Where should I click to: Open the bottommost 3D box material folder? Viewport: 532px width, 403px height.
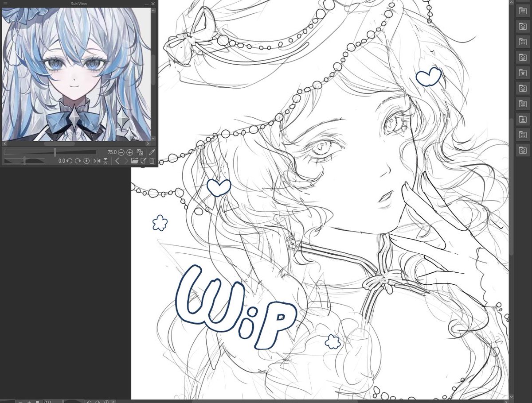click(x=523, y=150)
